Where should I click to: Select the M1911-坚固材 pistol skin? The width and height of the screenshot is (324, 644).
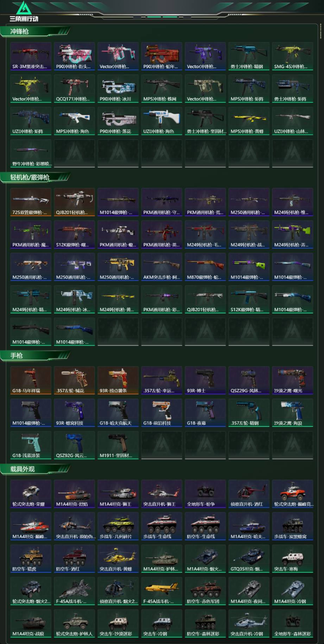[x=118, y=445]
